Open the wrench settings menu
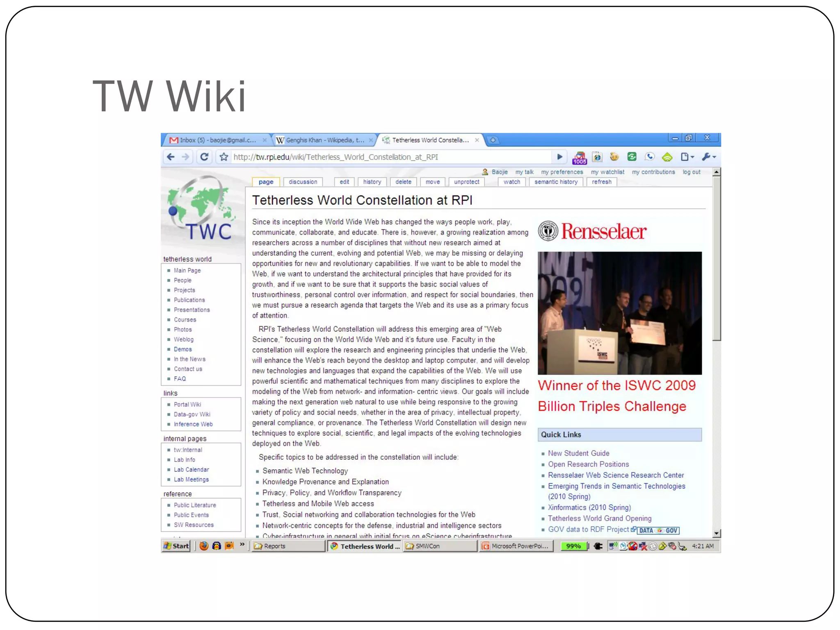This screenshot has width=840, height=630. pyautogui.click(x=709, y=157)
